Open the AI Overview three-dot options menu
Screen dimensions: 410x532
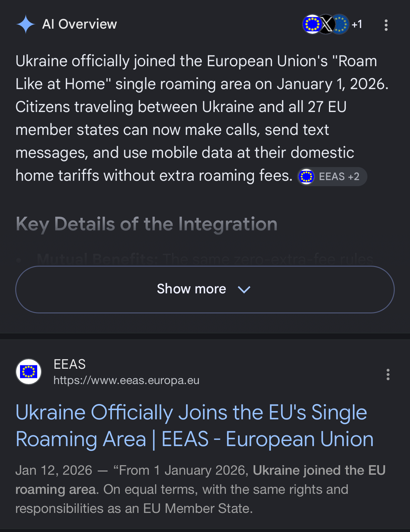click(x=386, y=25)
